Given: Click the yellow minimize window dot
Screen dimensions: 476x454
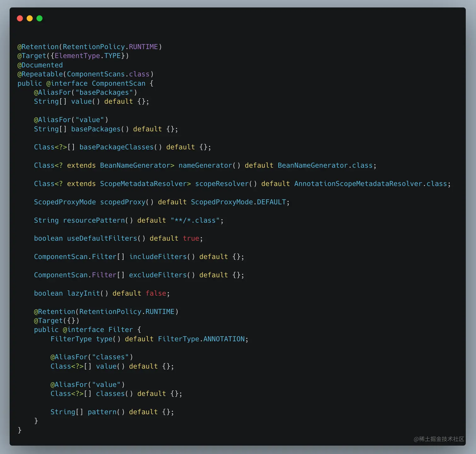Looking at the screenshot, I should [30, 18].
